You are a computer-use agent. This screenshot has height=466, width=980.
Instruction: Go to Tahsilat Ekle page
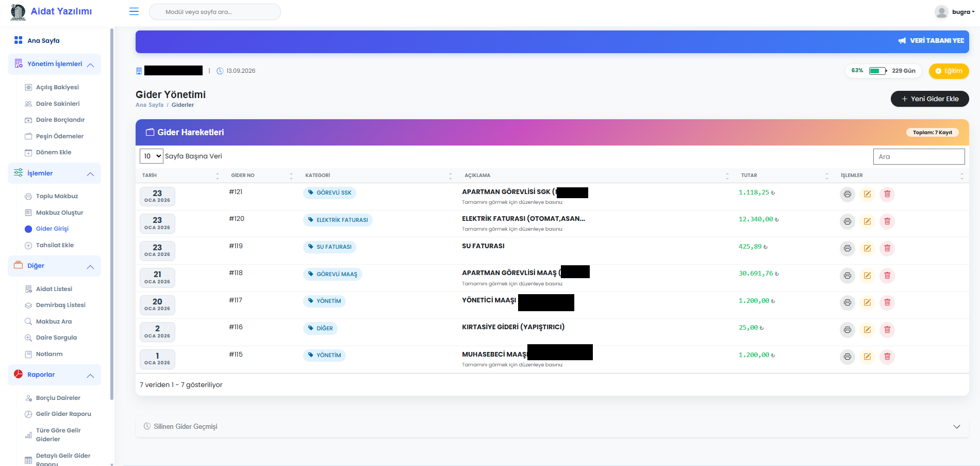[x=55, y=245]
